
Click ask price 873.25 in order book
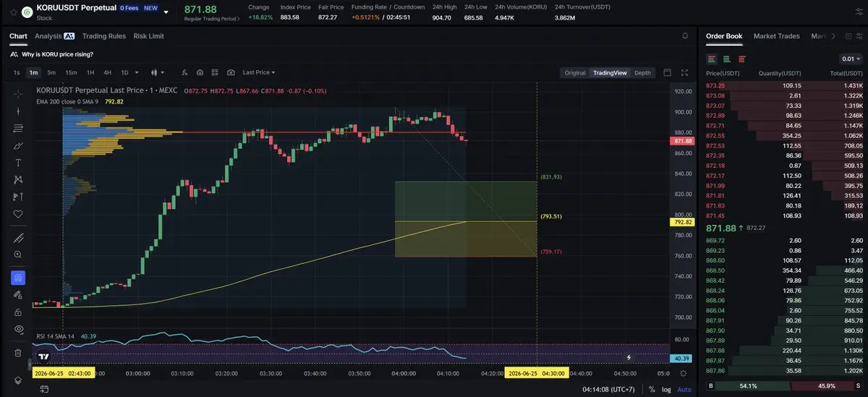(x=715, y=85)
